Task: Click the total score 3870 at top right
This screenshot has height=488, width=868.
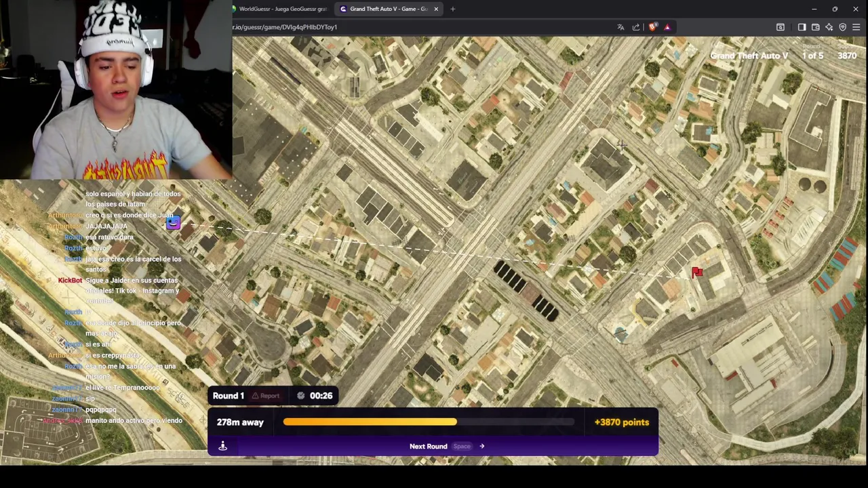Action: [847, 56]
